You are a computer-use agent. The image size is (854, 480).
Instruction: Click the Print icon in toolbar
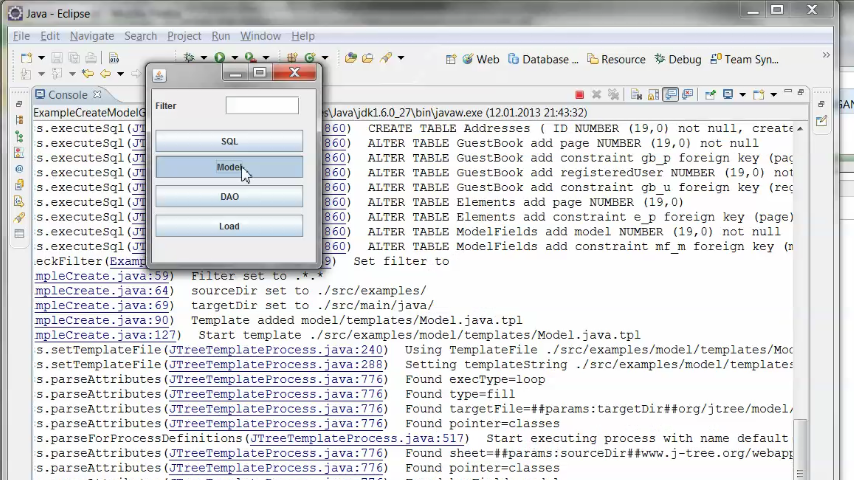tap(91, 58)
